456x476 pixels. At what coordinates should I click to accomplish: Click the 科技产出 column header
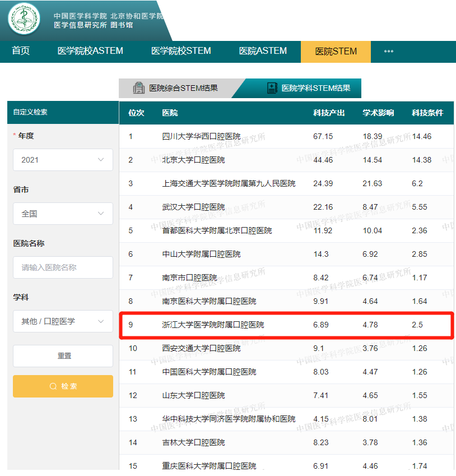coord(329,113)
